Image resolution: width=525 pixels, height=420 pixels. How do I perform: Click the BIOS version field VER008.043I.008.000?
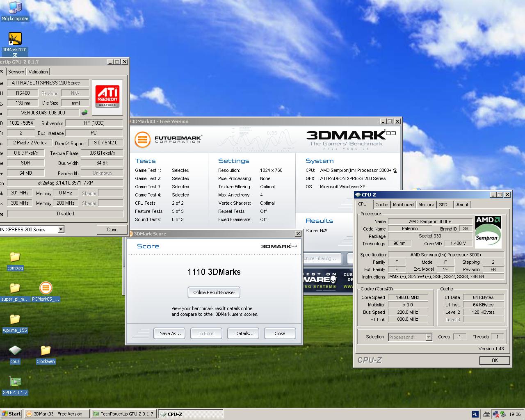click(x=43, y=113)
